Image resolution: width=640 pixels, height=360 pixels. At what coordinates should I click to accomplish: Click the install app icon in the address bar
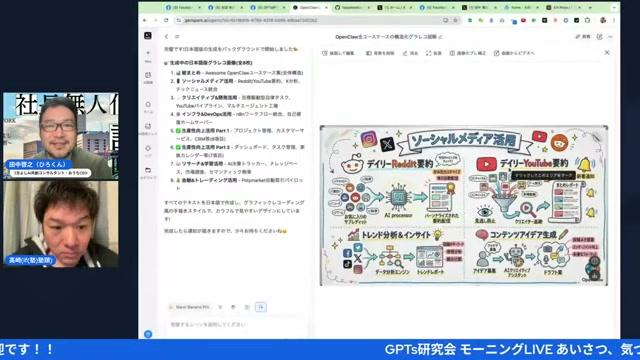pyautogui.click(x=445, y=20)
